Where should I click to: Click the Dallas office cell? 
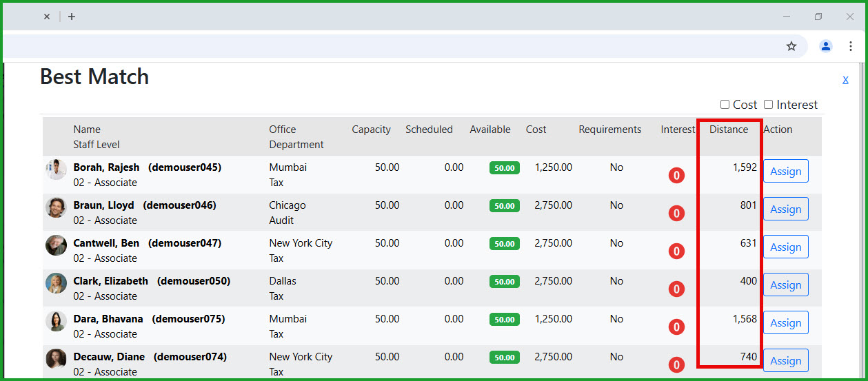[x=283, y=281]
